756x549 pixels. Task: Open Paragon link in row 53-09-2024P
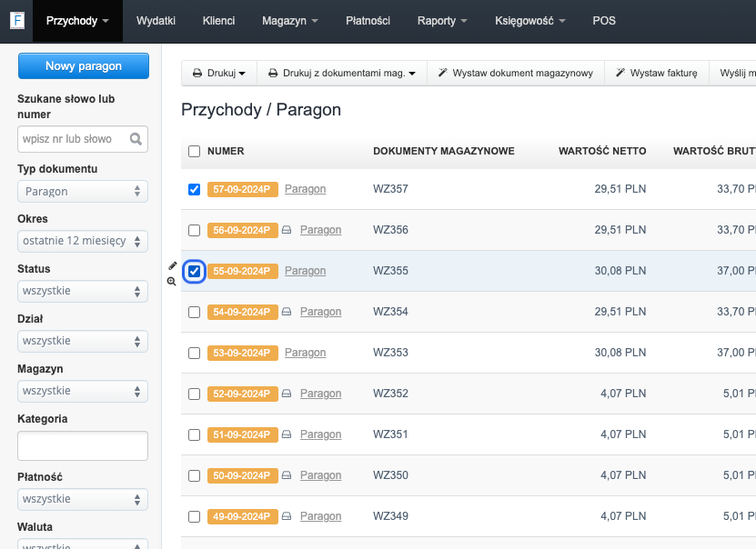tap(305, 353)
